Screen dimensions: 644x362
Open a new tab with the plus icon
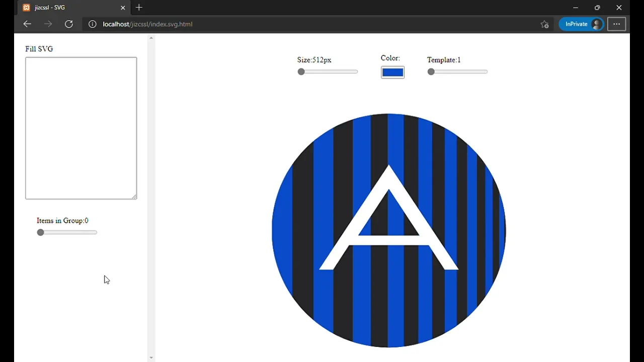click(139, 8)
